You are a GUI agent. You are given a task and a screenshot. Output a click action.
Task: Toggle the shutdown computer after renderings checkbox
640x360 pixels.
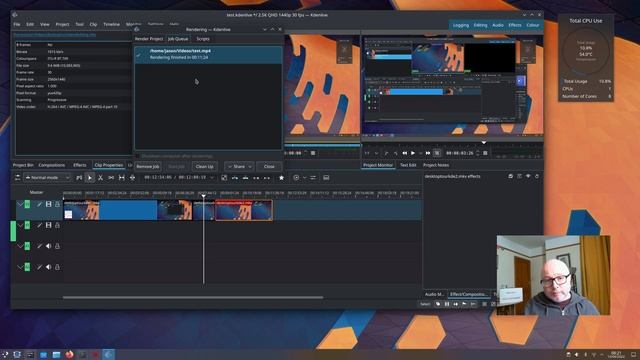(138, 156)
